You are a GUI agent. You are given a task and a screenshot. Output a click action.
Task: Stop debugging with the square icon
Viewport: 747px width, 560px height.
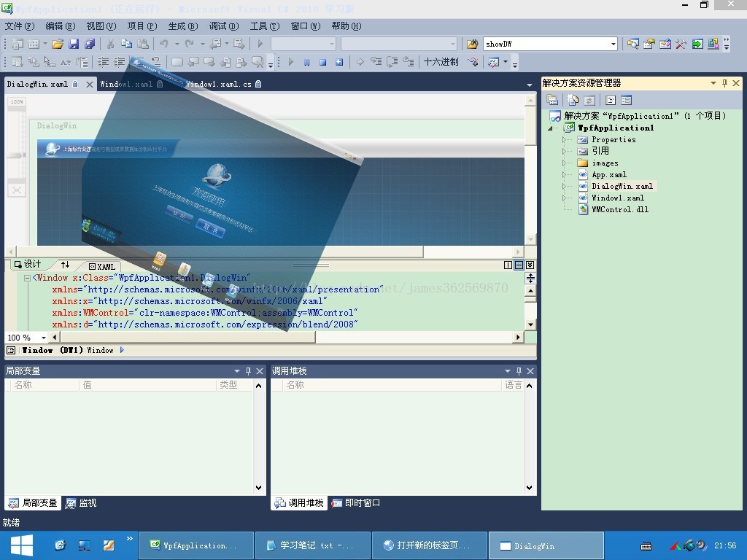(323, 62)
